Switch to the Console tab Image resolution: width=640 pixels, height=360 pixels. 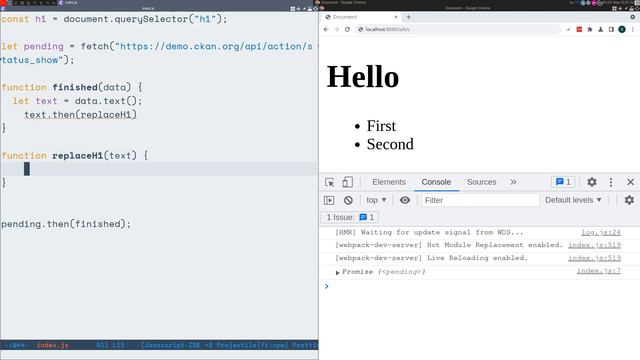[x=436, y=182]
